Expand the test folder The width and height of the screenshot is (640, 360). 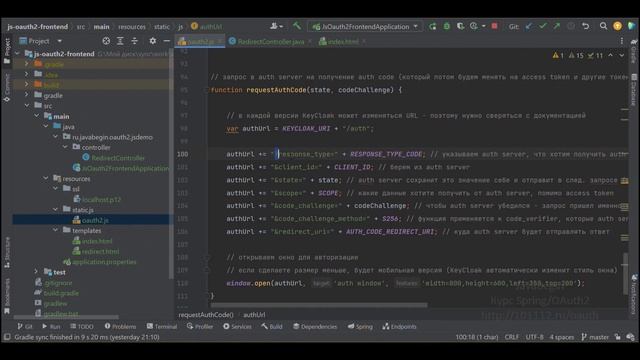37,272
